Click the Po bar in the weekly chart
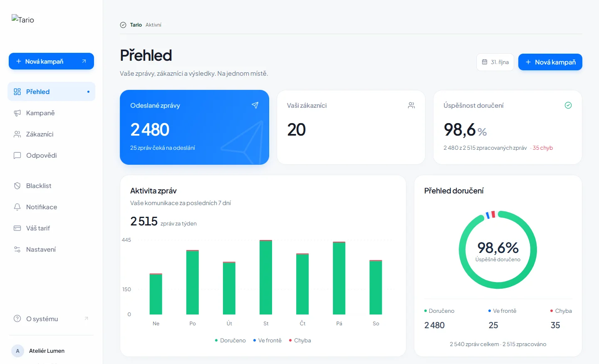599x364 pixels. click(x=193, y=282)
